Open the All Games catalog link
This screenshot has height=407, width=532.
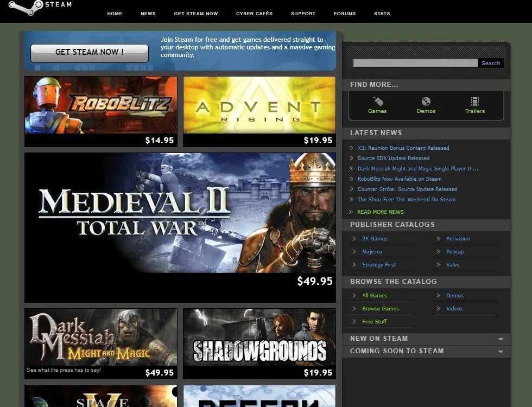click(x=374, y=295)
